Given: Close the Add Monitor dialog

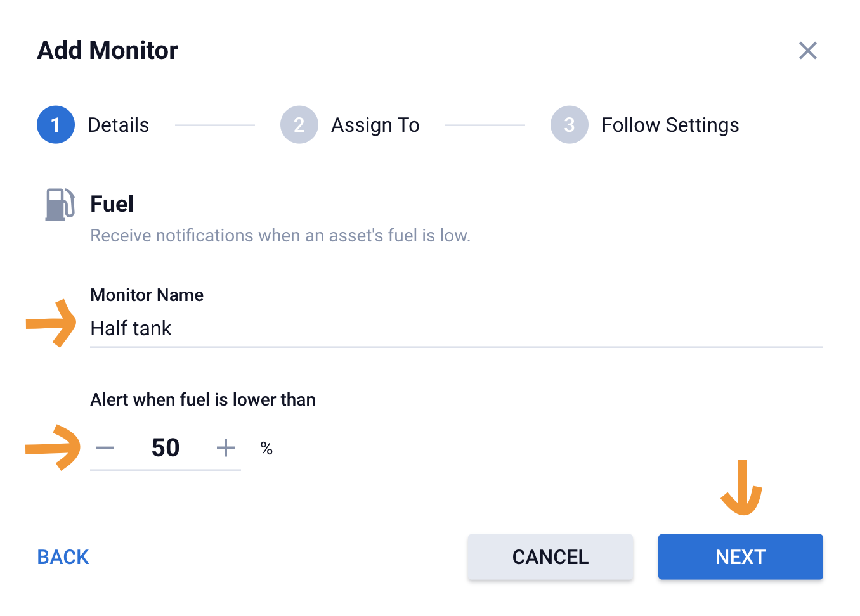Looking at the screenshot, I should click(x=807, y=51).
